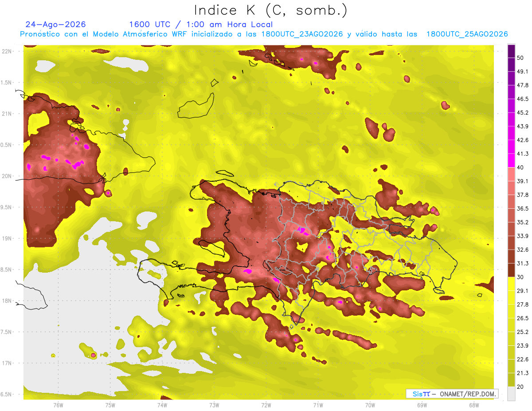
Task: Click the '22.6' color scale value
Action: coord(523,359)
